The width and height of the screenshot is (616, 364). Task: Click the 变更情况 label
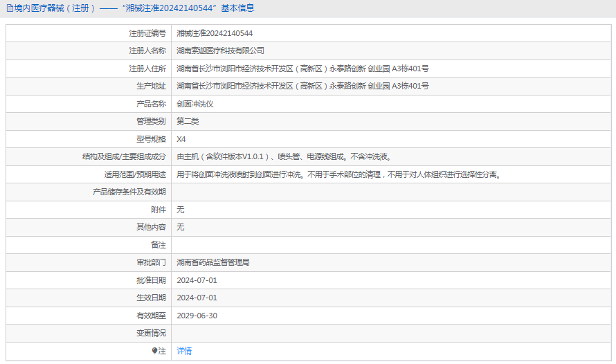point(151,333)
